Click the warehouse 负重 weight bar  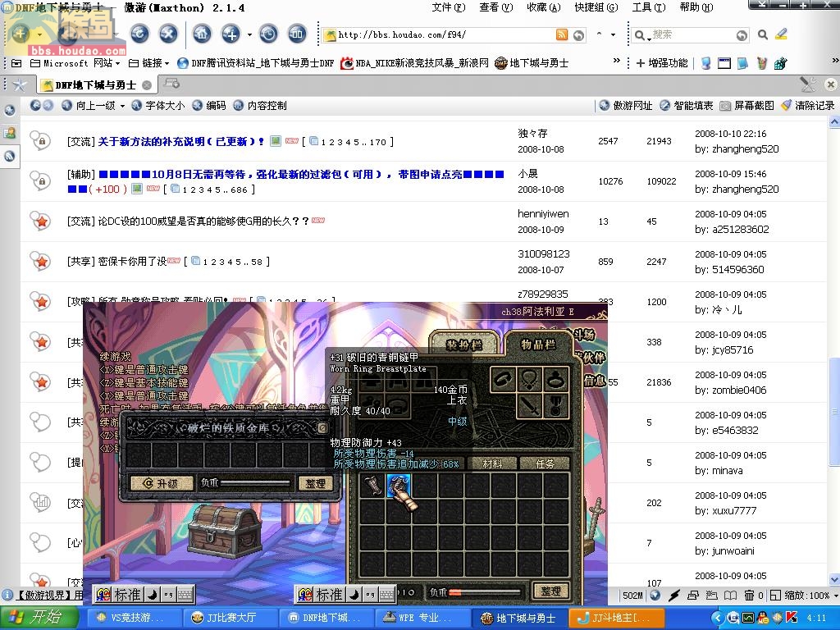(256, 483)
